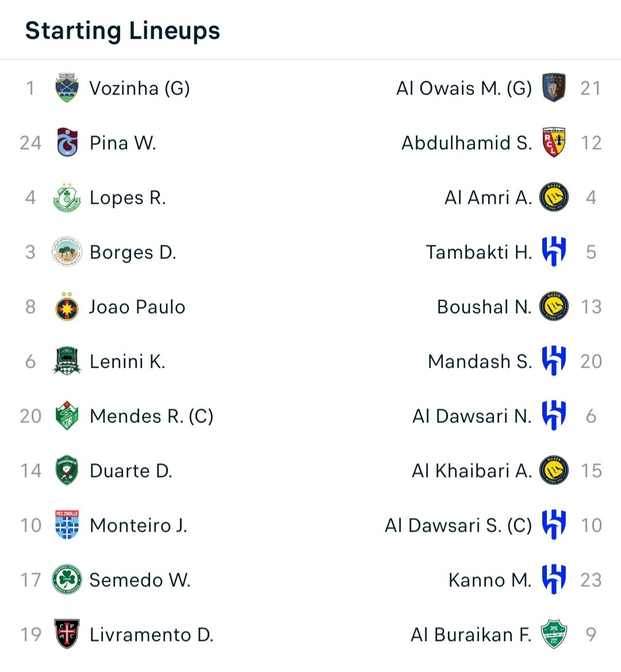Open the Trabzonspor crest beside Pina W.

click(x=67, y=142)
